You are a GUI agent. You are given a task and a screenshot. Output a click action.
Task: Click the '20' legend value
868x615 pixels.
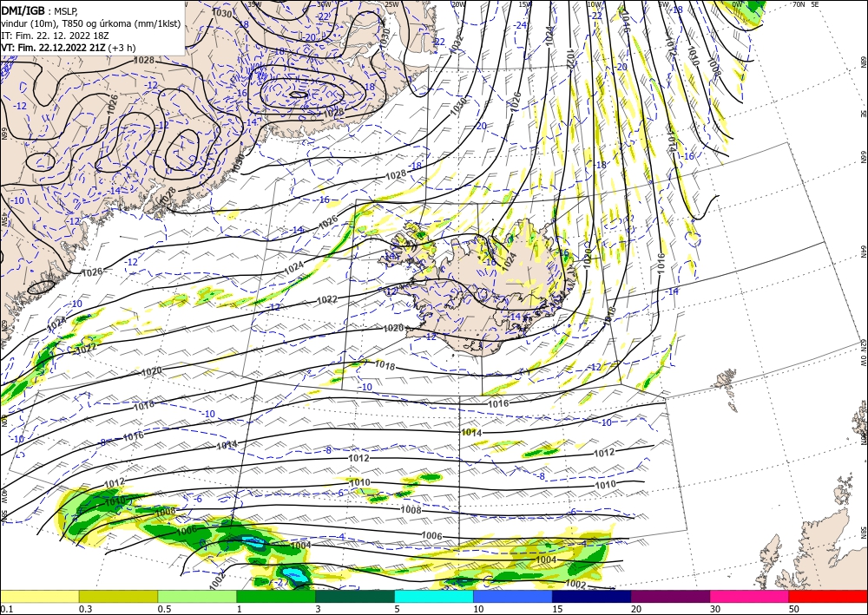(636, 609)
